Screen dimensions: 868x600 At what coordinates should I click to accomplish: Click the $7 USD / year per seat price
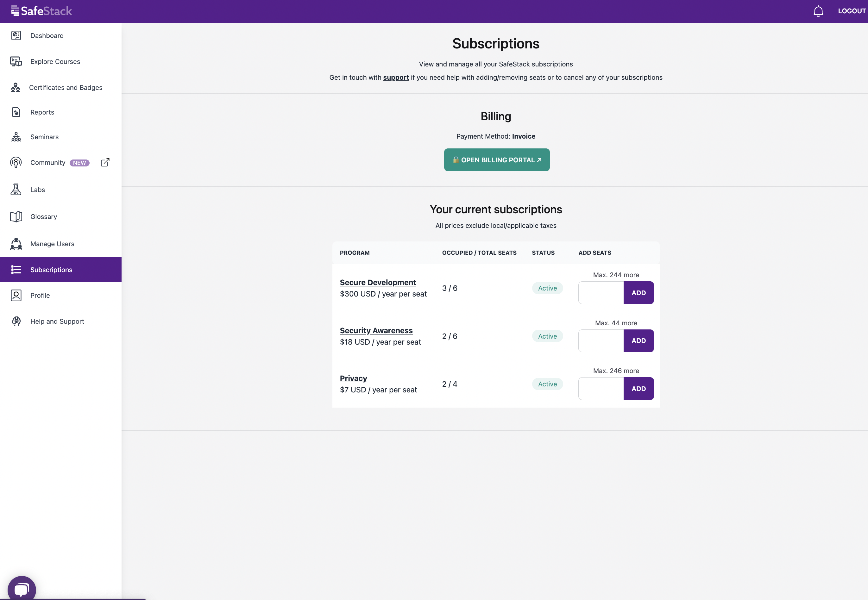(x=378, y=390)
